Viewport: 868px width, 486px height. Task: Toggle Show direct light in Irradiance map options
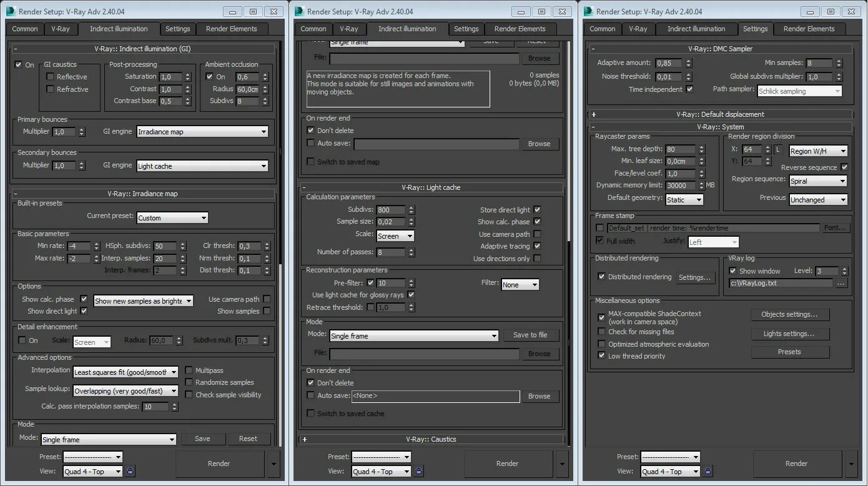[84, 311]
